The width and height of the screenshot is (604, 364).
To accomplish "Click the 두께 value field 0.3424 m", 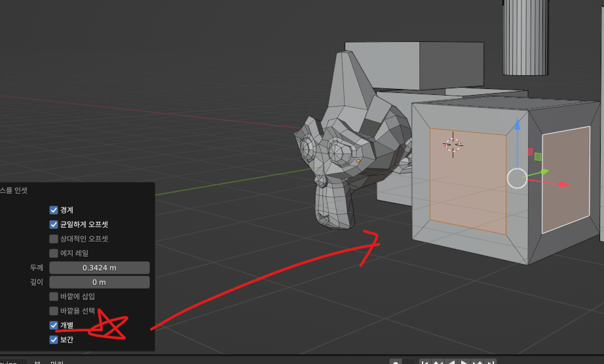I will click(x=100, y=268).
